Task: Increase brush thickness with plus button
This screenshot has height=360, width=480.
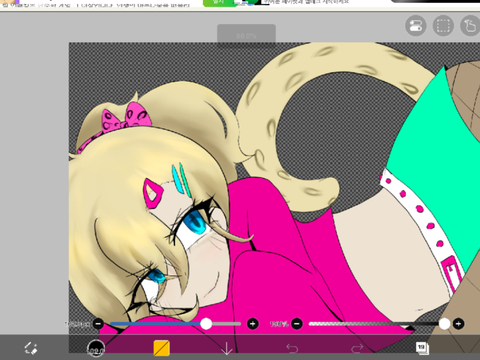Action: pyautogui.click(x=253, y=323)
